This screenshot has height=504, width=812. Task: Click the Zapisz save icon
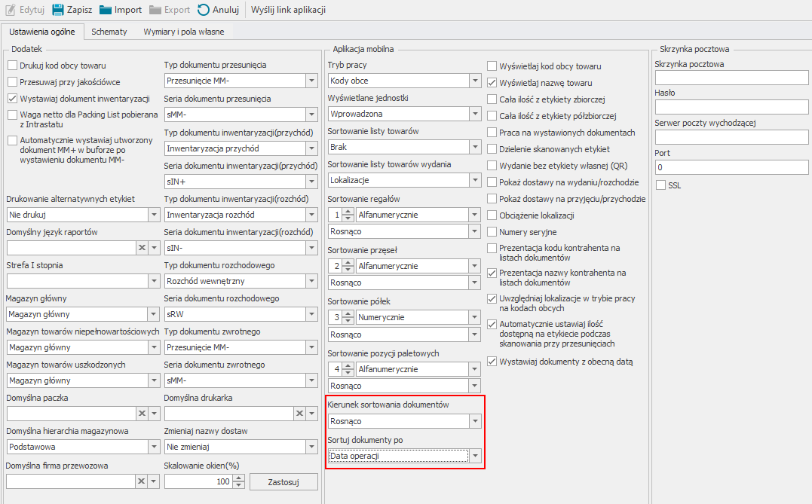tap(58, 10)
